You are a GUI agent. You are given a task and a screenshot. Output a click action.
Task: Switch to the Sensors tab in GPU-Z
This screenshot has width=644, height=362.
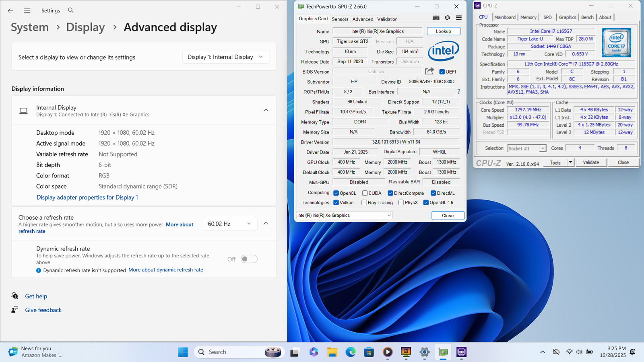pyautogui.click(x=340, y=19)
